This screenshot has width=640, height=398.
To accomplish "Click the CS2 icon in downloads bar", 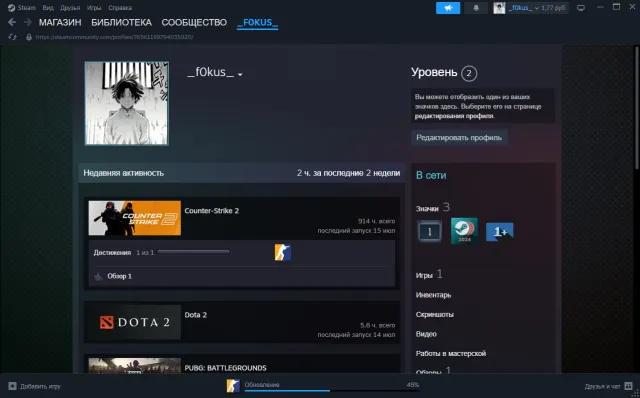I will coord(233,385).
